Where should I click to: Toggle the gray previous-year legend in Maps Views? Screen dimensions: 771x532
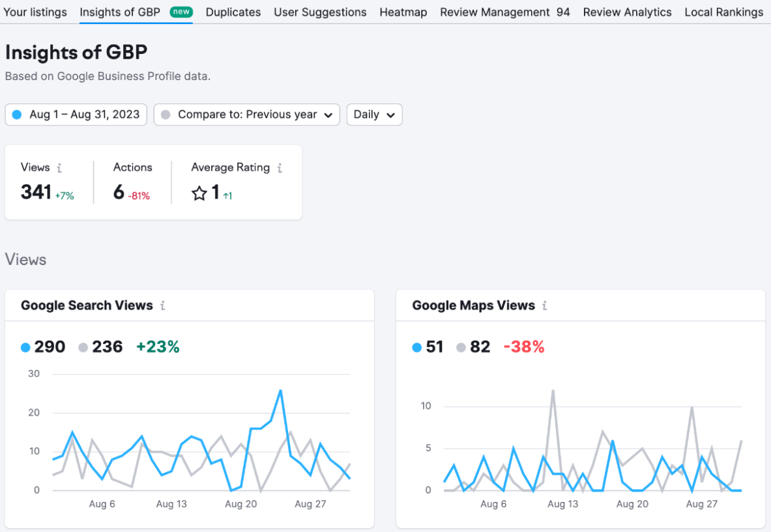(471, 347)
